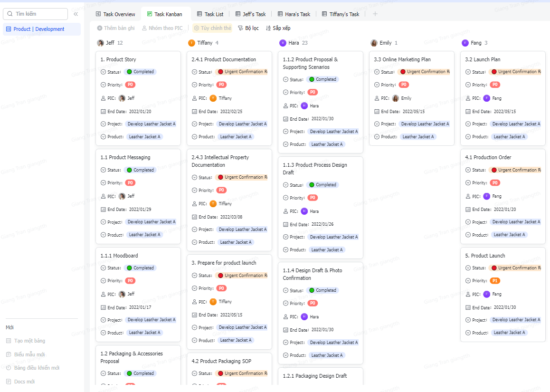Switch to the Task Kanban tab
This screenshot has height=392, width=550.
(x=165, y=14)
